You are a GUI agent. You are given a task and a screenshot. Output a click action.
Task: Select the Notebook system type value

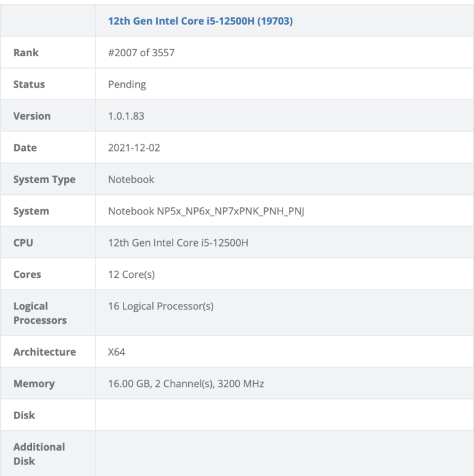pos(131,179)
